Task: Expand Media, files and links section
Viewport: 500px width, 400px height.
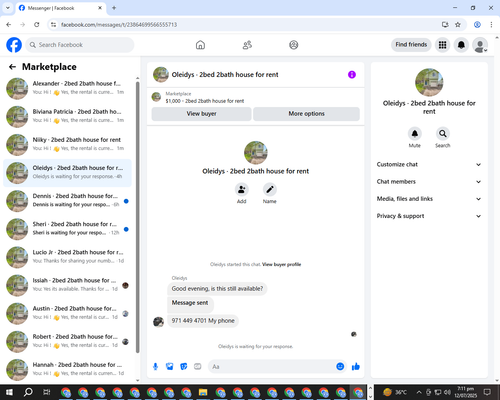Action: coord(429,199)
